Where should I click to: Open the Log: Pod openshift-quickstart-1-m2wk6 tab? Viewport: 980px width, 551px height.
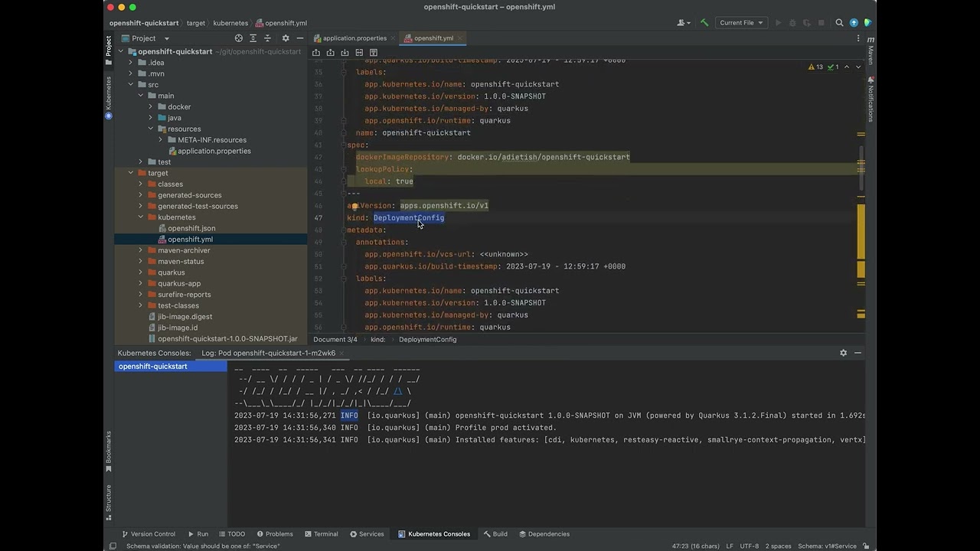pyautogui.click(x=268, y=354)
